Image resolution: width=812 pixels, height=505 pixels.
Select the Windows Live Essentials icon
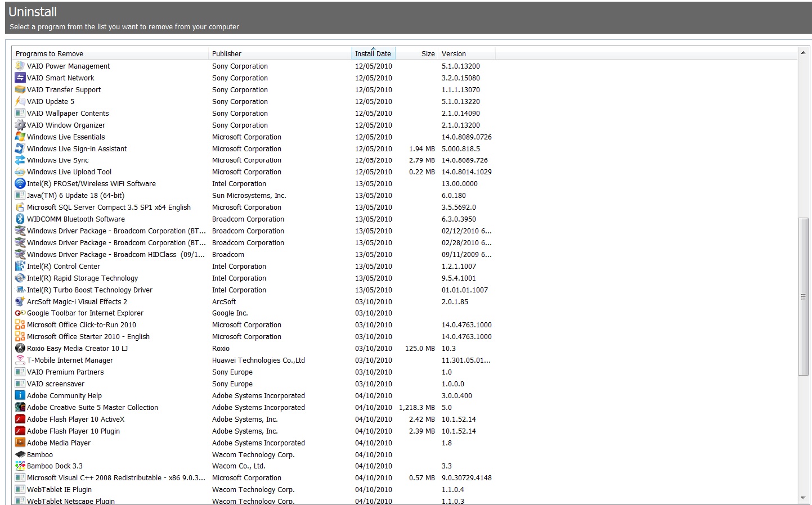[x=20, y=137]
